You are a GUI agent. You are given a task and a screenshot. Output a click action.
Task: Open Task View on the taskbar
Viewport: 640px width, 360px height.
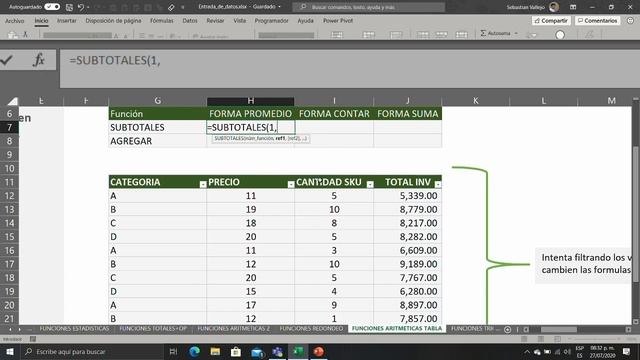(x=173, y=351)
